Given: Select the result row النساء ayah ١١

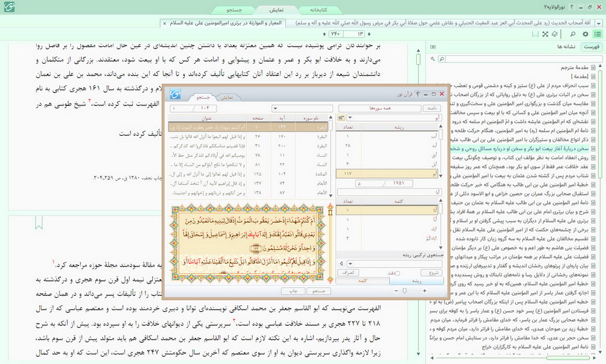Looking at the screenshot, I should 248,155.
